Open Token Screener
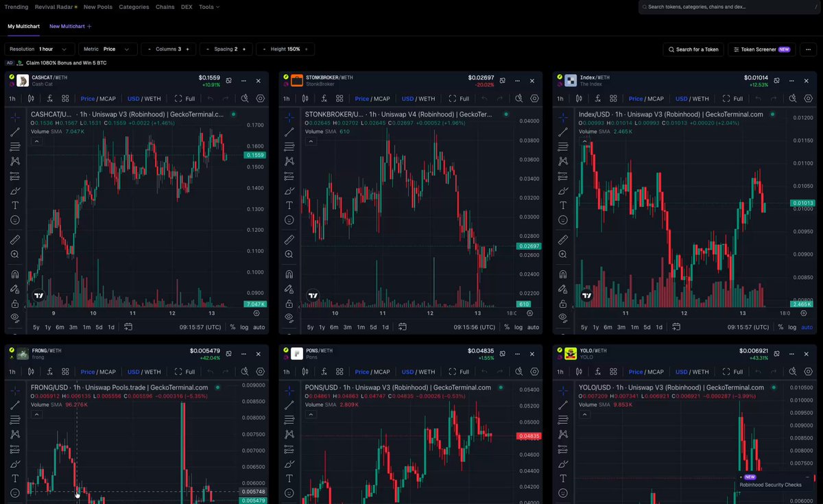Viewport: 823px width, 504px height. 761,49
